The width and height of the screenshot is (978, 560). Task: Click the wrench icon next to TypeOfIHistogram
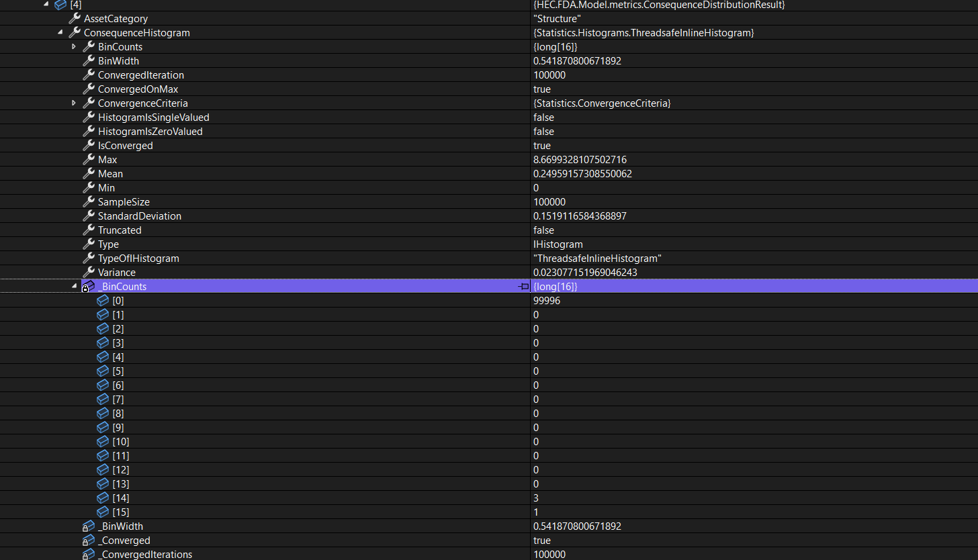coord(88,258)
